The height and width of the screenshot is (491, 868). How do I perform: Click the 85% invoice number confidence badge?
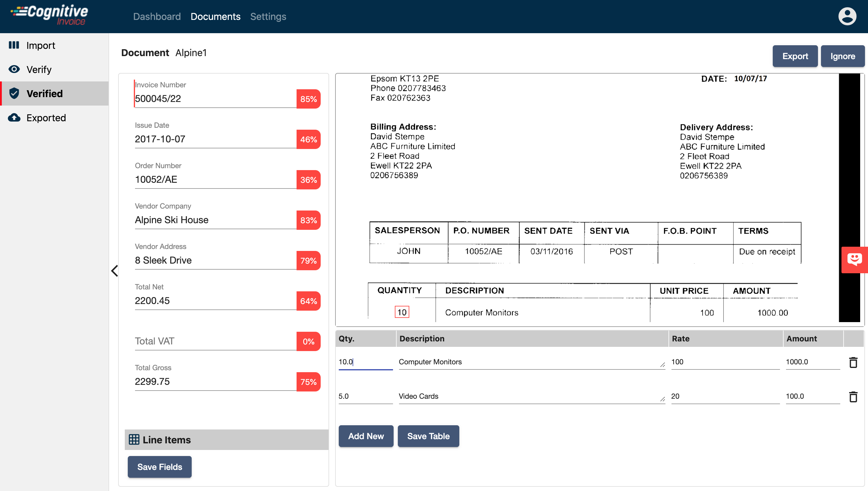308,99
